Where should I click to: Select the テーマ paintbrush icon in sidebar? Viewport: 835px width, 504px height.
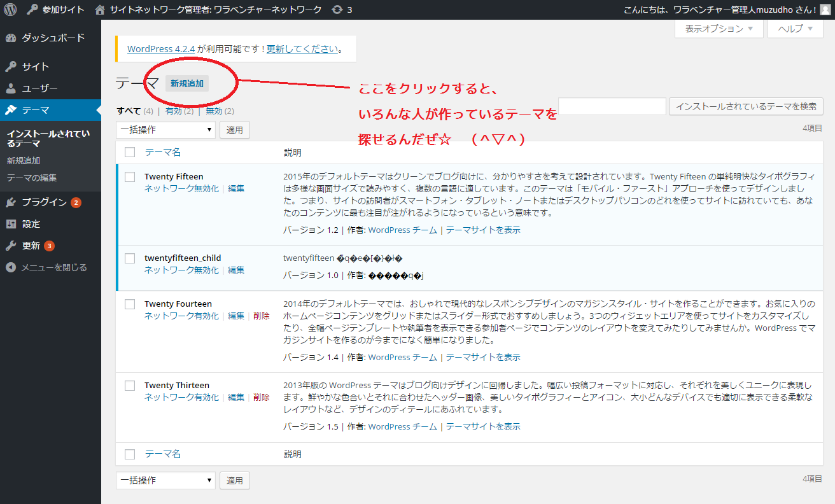point(11,110)
